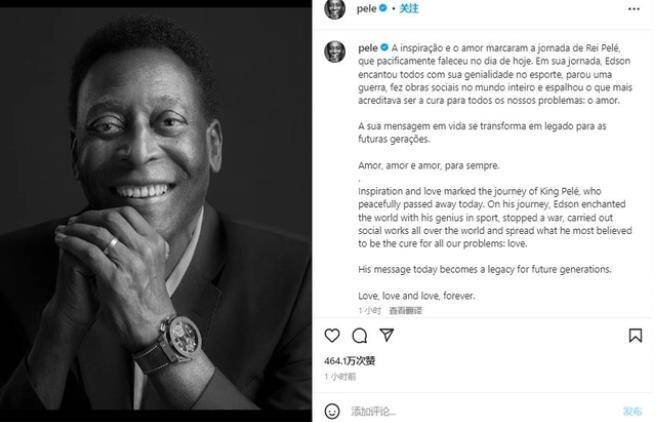Open the emoji picker beside the comment box
663x422 pixels.
(x=333, y=411)
